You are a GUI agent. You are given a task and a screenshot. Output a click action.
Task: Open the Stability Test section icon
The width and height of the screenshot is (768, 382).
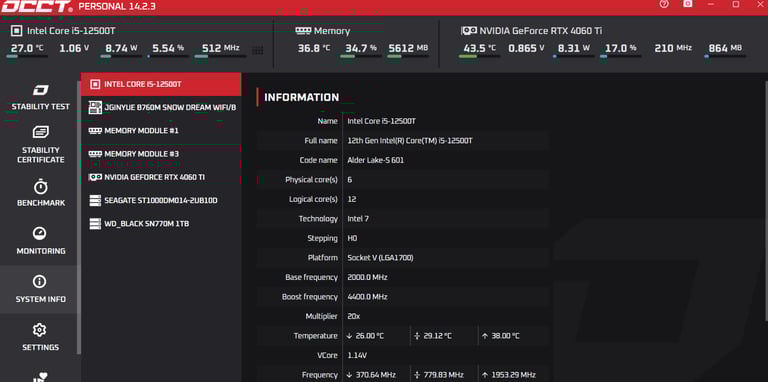41,90
